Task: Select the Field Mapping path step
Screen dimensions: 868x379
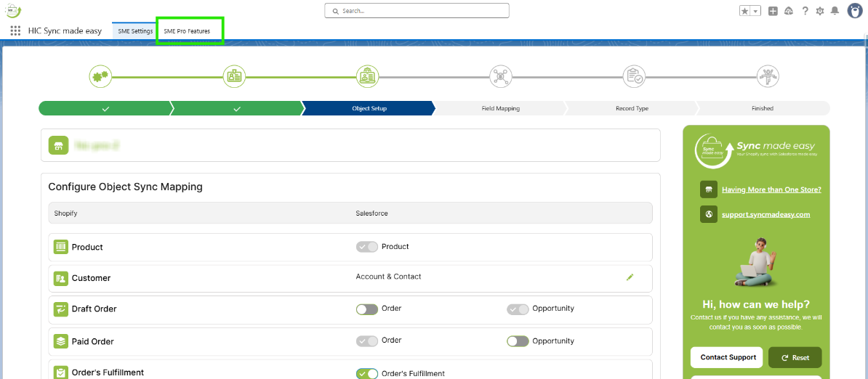Action: (x=500, y=108)
